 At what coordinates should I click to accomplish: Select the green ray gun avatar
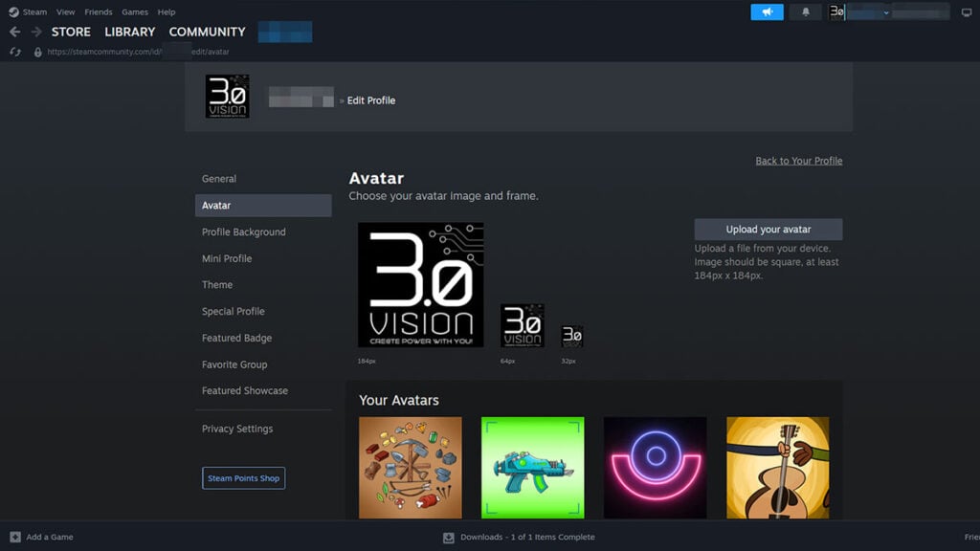(533, 467)
